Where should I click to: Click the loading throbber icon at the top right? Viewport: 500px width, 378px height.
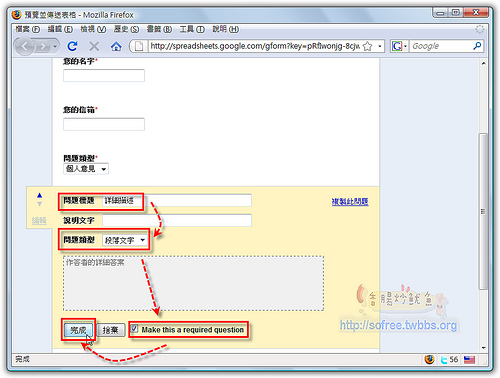pyautogui.click(x=480, y=29)
